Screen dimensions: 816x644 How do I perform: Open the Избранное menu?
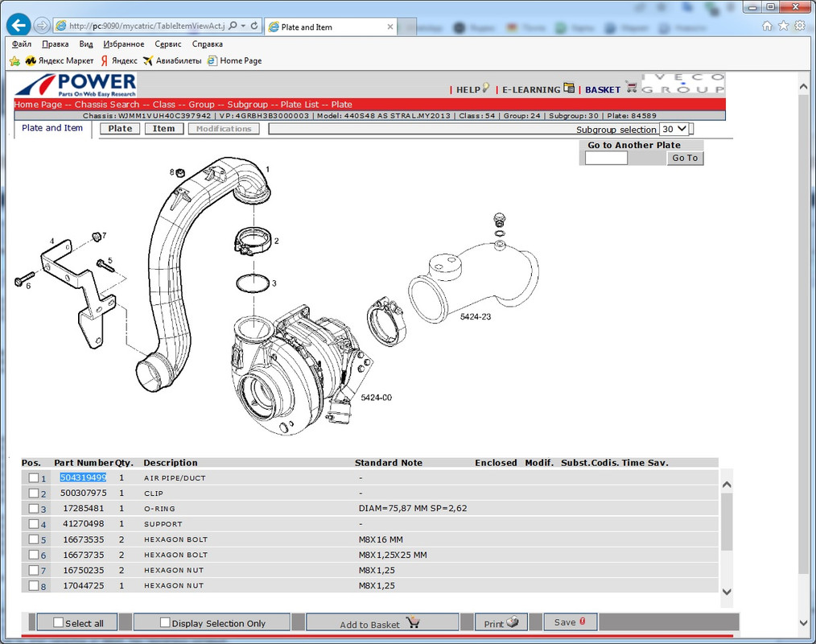point(123,44)
